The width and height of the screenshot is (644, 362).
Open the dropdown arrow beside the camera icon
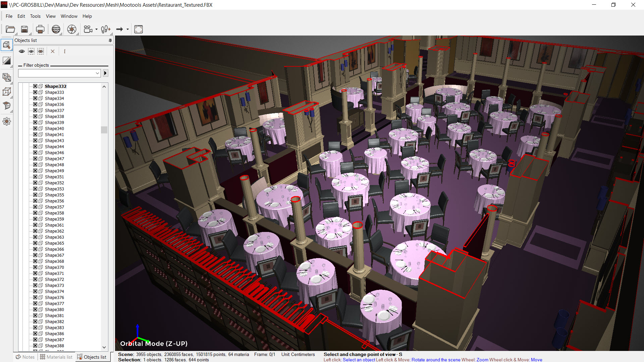[97, 29]
